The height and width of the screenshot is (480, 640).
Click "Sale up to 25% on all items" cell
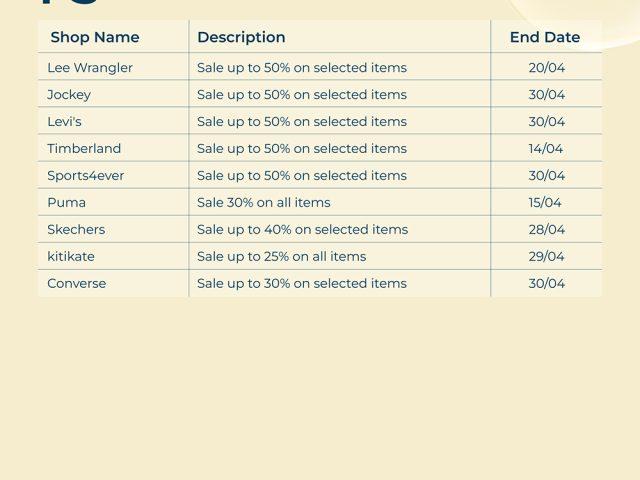click(282, 257)
